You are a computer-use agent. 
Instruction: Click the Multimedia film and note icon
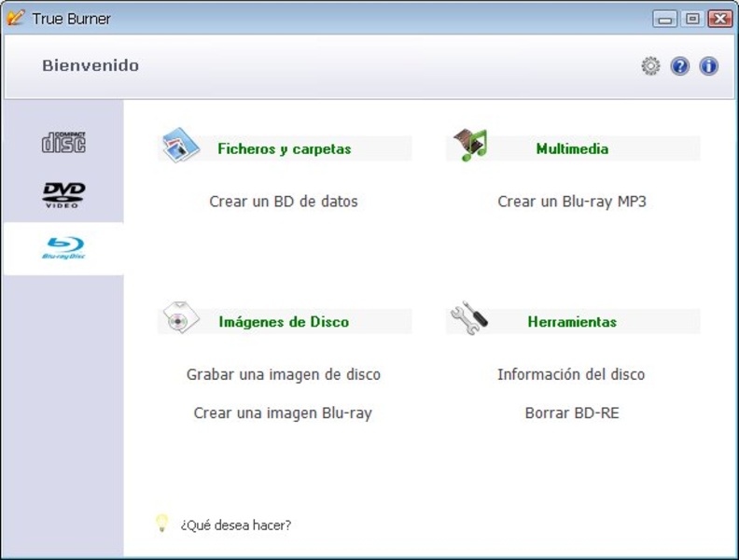[470, 145]
